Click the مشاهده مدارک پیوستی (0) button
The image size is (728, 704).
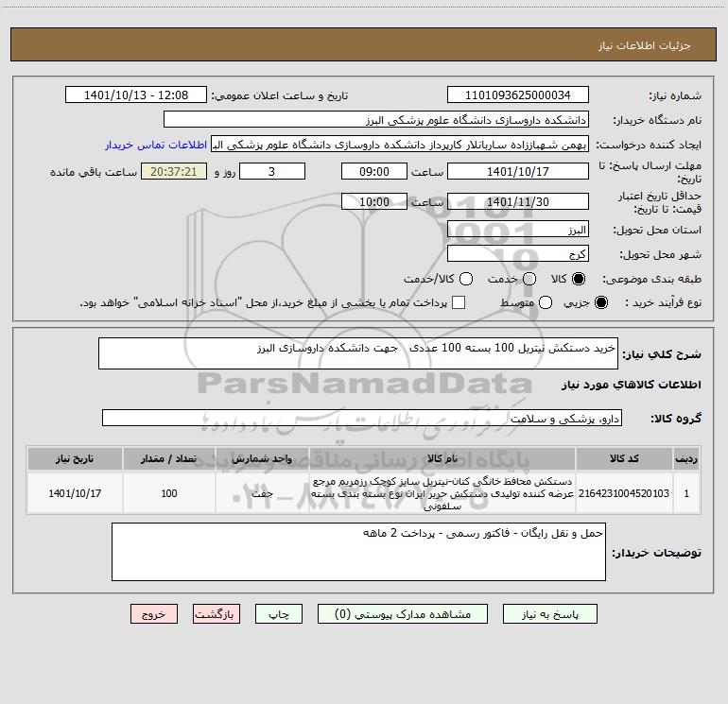click(x=403, y=614)
